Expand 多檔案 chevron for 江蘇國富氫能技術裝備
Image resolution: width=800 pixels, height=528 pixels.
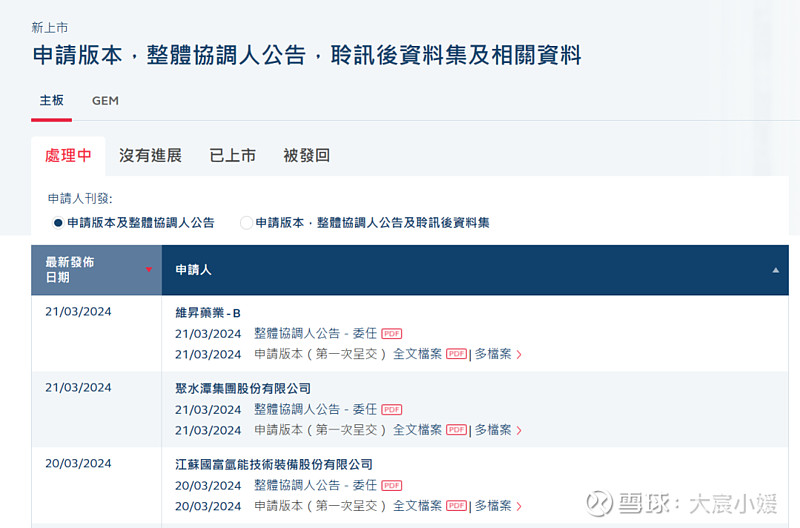[519, 507]
